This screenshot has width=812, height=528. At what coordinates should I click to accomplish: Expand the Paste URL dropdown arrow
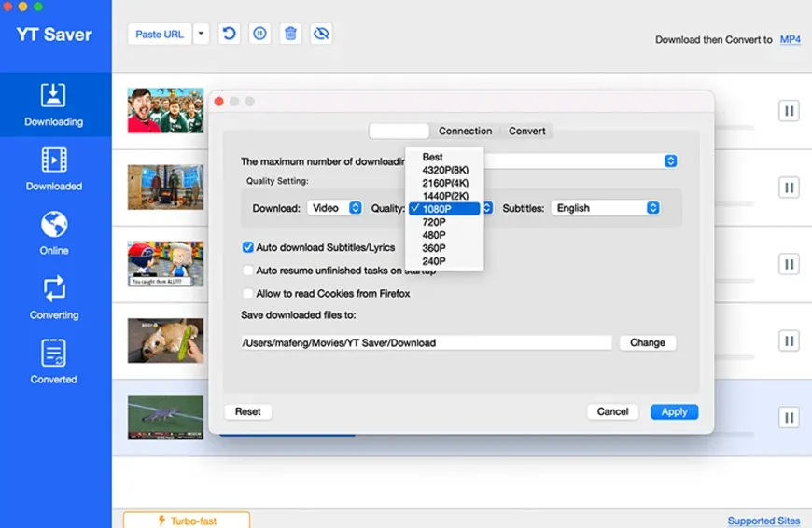coord(201,35)
